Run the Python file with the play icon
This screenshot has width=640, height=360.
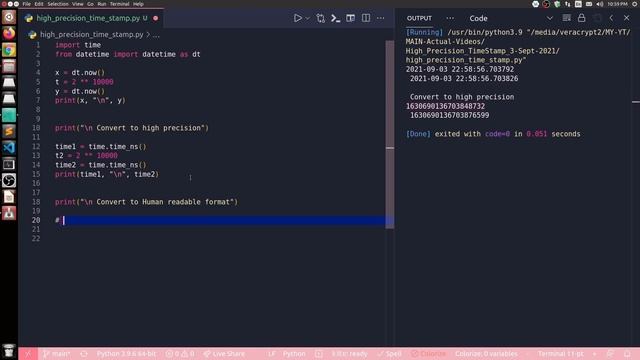coord(298,18)
